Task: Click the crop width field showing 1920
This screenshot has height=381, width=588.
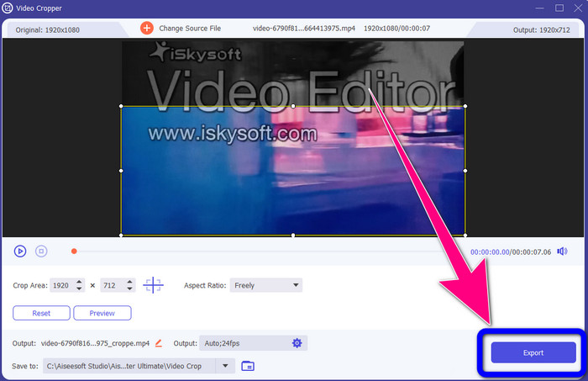Action: [x=61, y=286]
